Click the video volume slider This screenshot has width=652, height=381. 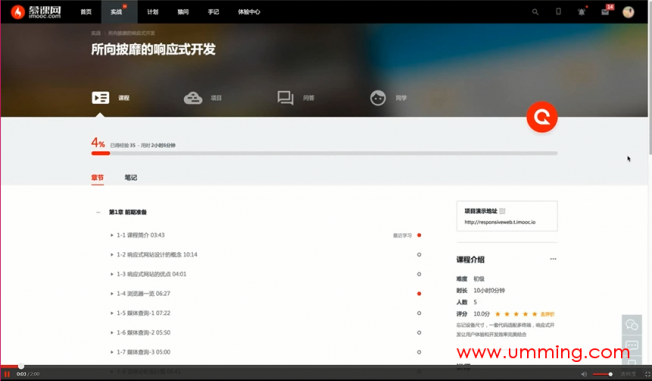[603, 374]
